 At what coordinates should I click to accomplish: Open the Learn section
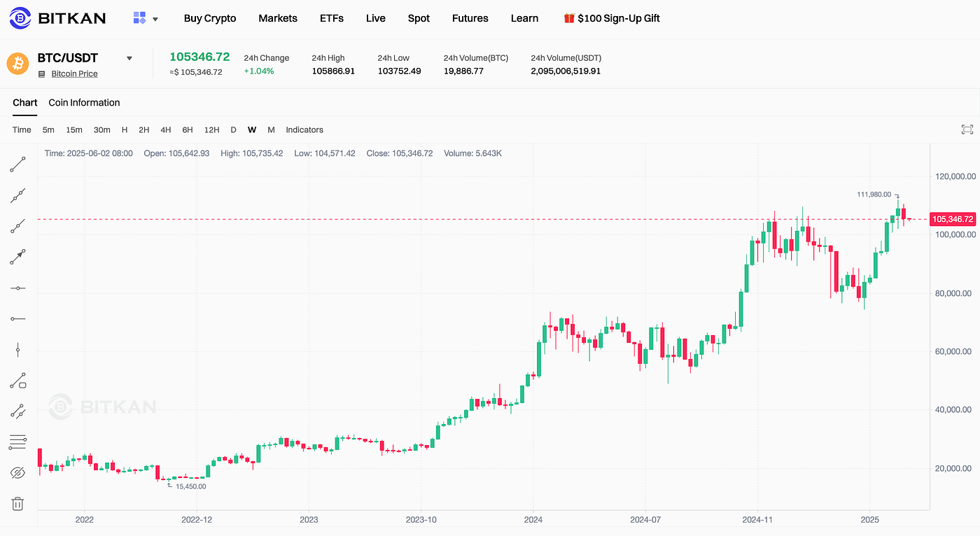pos(524,18)
